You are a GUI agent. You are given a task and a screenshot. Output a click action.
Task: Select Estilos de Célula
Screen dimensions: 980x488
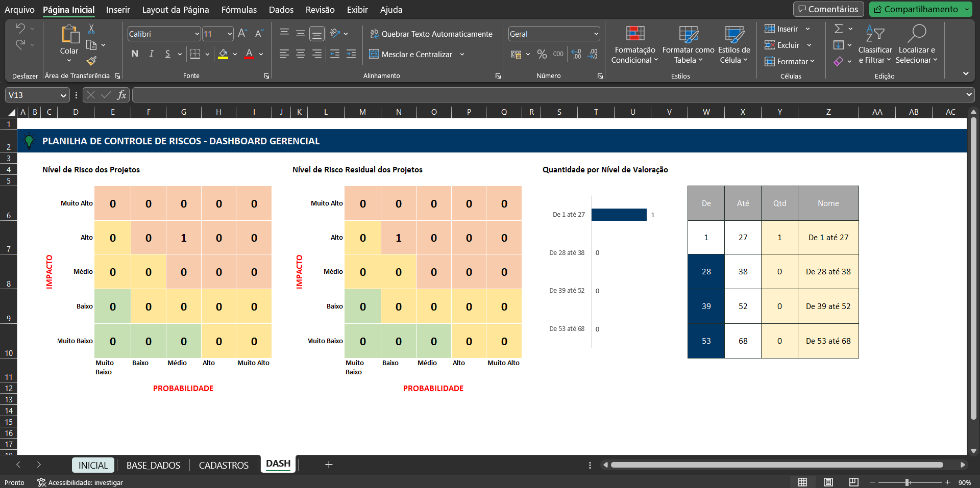(x=733, y=45)
